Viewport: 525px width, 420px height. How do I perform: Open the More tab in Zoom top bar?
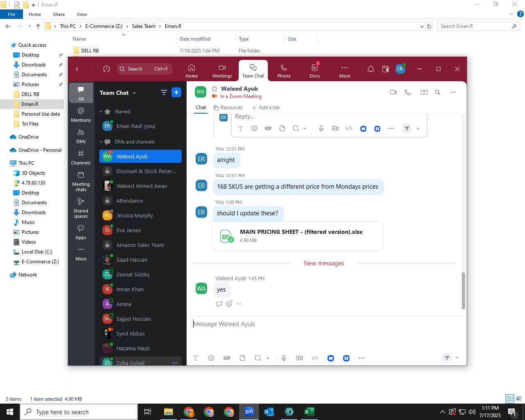pos(345,71)
